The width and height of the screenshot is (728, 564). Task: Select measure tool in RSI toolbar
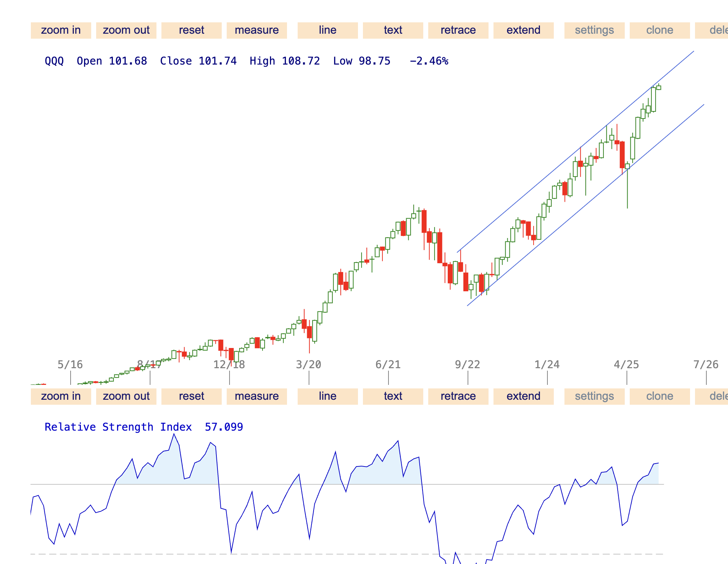coord(257,396)
